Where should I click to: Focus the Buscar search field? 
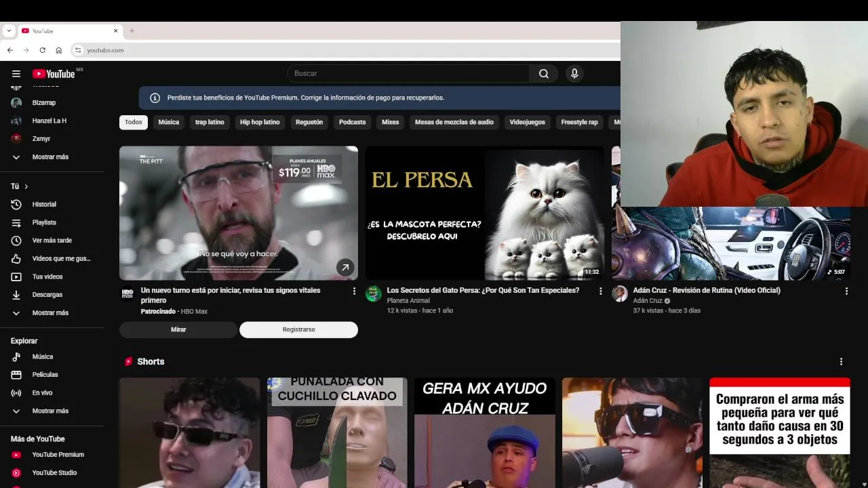408,74
